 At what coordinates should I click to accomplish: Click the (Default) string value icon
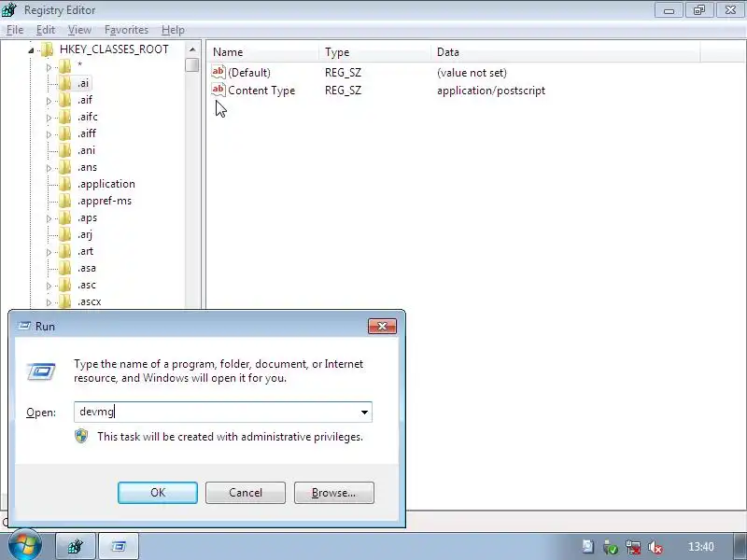218,72
